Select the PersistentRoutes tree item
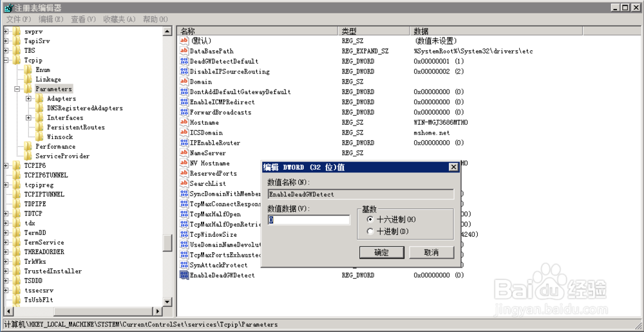Screen dimensions: 644x332 76,127
